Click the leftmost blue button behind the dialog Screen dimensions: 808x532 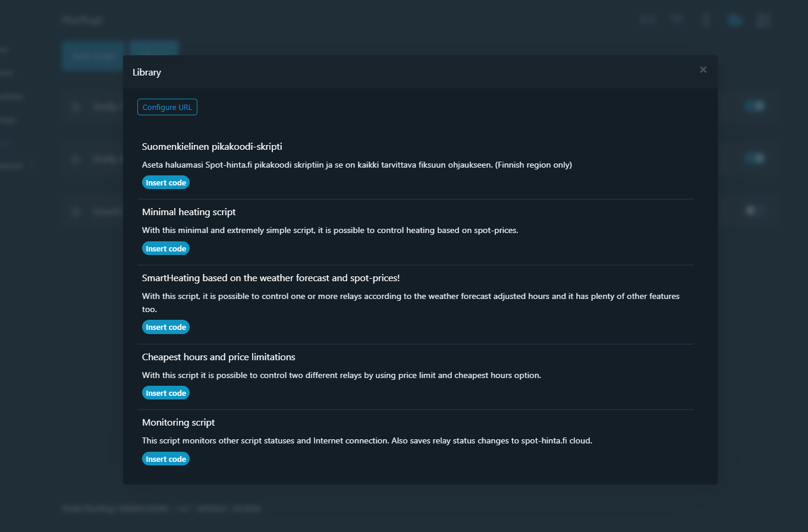(x=93, y=55)
